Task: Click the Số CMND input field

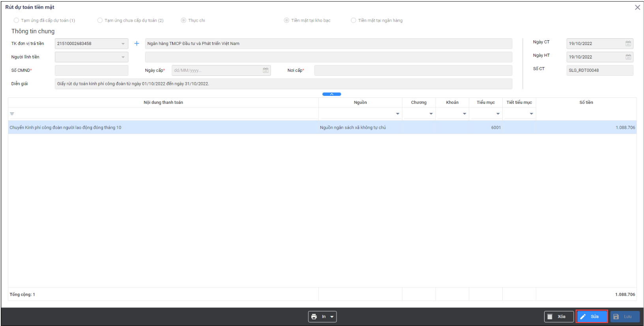Action: [92, 70]
